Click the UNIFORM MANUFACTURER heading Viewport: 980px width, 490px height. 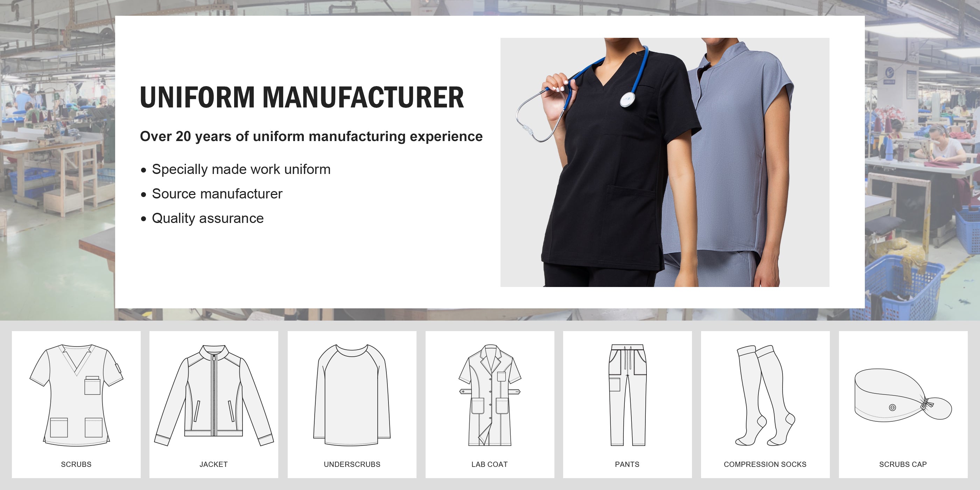point(302,97)
